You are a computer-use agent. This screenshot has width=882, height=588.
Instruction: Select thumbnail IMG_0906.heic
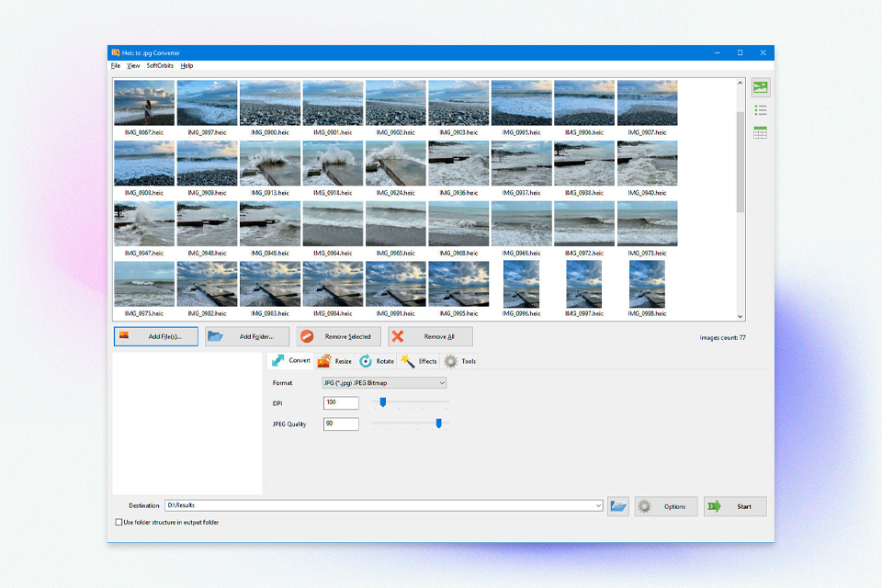pos(584,103)
